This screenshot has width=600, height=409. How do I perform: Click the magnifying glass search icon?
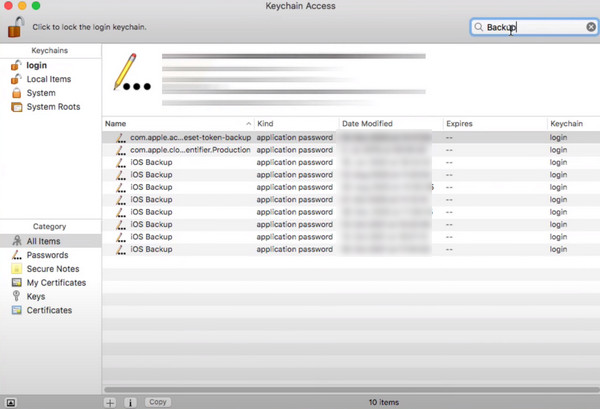pyautogui.click(x=478, y=27)
